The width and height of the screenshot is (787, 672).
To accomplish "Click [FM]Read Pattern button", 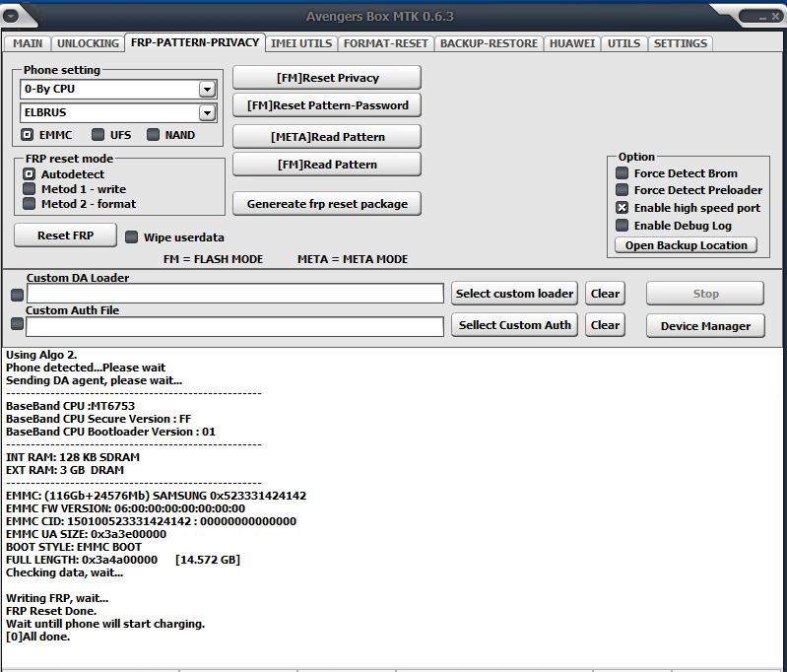I will pyautogui.click(x=327, y=165).
